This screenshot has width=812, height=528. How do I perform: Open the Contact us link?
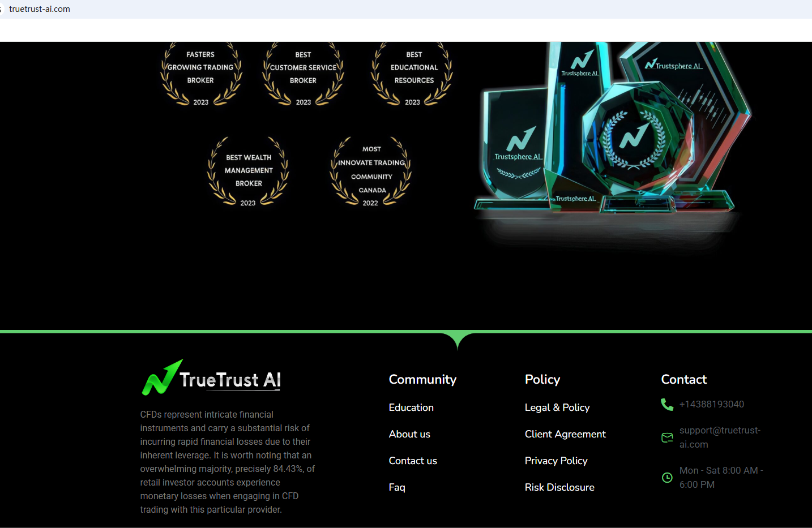(x=413, y=461)
